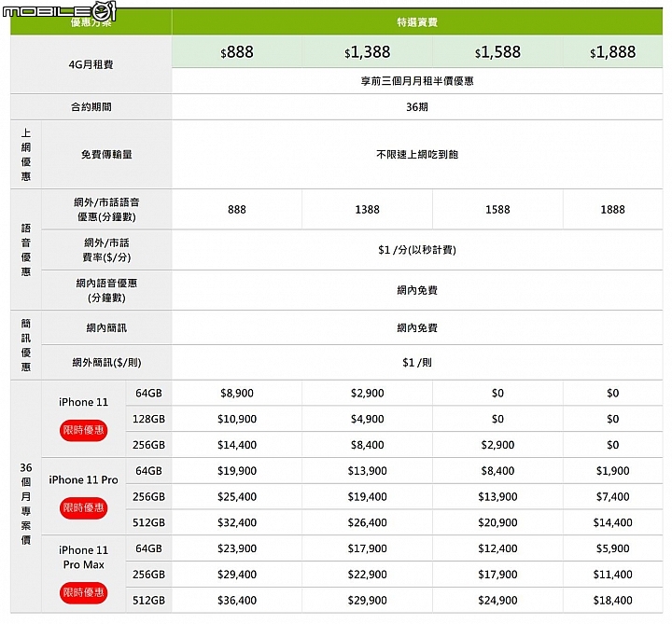Click the $8,900 price cell
This screenshot has width=672, height=624.
[236, 394]
